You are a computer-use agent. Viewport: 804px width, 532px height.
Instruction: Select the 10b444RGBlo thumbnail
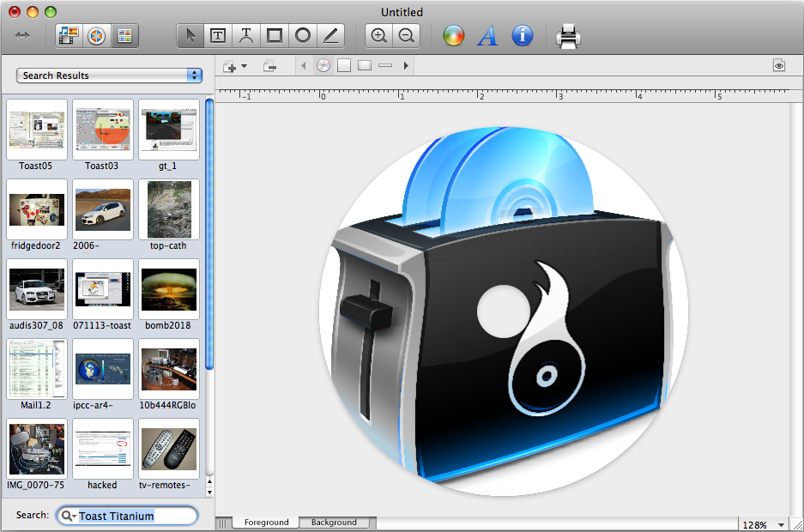tap(169, 369)
